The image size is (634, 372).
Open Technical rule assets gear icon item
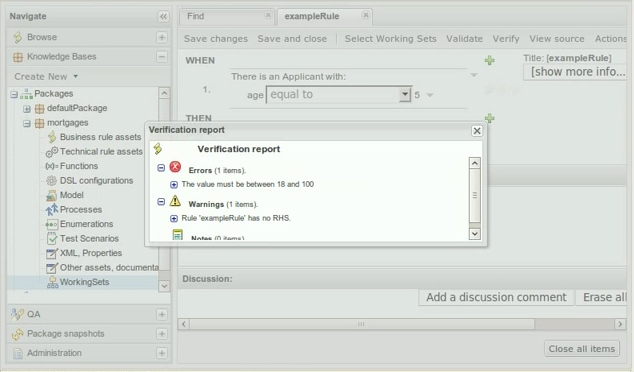(x=52, y=152)
